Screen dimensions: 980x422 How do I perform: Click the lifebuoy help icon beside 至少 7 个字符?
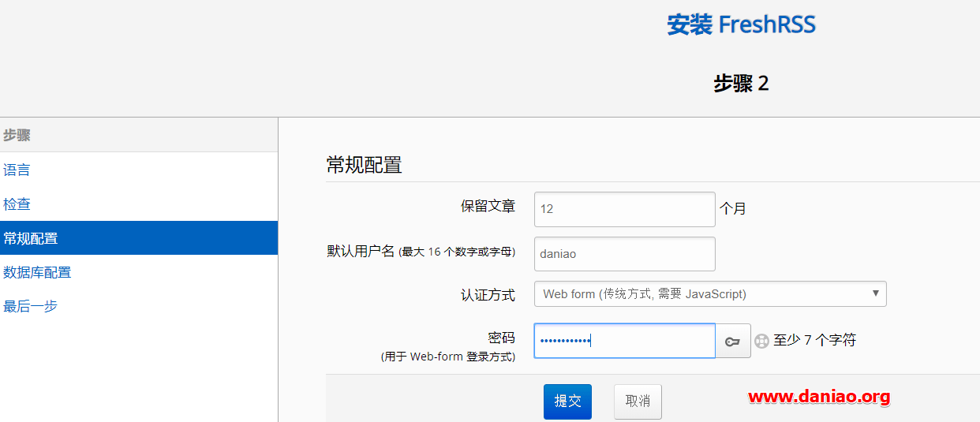point(761,341)
